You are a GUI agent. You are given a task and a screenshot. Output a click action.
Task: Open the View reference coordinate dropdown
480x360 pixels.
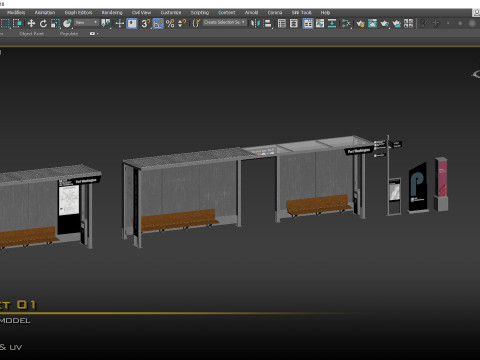86,23
